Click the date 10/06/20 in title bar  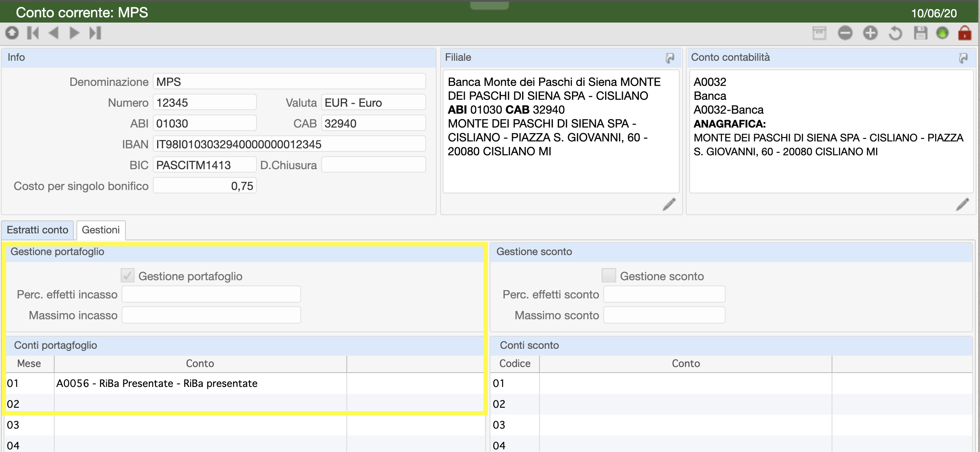[x=934, y=13]
